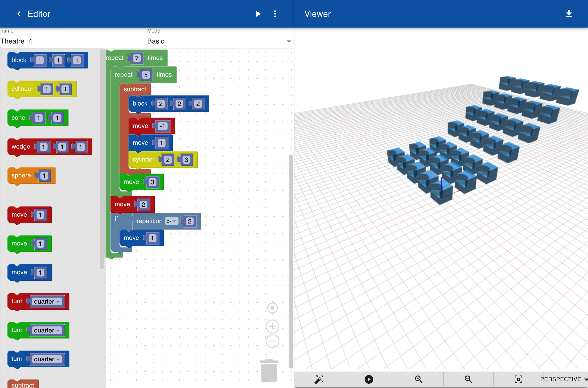Zoom in the block workspace
The image size is (588, 388).
click(272, 326)
